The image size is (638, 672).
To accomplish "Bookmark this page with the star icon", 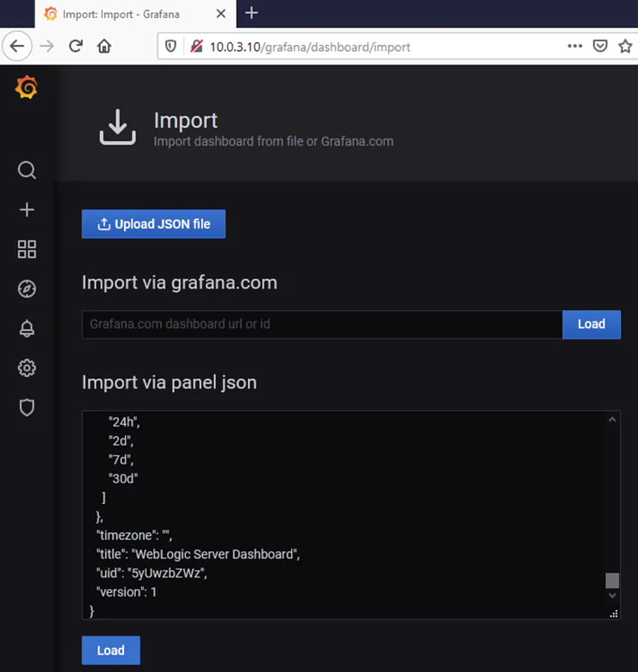I will [x=626, y=46].
